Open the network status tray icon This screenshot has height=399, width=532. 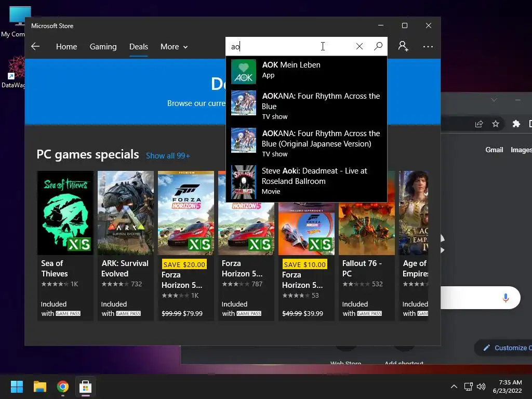(x=468, y=387)
